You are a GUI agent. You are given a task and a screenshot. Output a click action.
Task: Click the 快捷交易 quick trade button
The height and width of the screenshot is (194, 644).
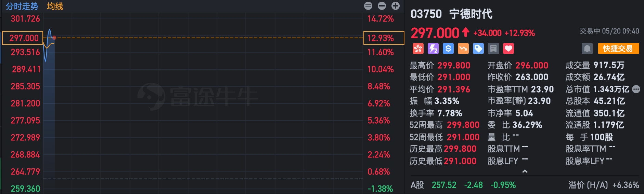[618, 48]
